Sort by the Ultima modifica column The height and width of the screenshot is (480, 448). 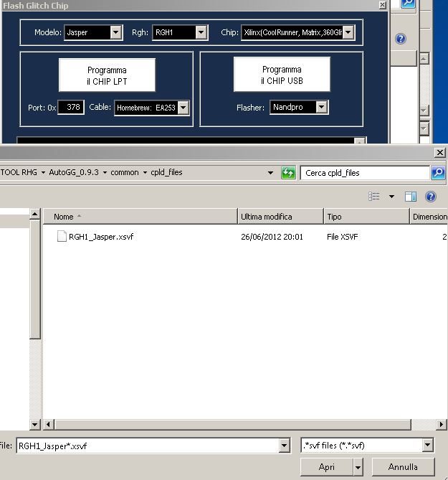280,217
